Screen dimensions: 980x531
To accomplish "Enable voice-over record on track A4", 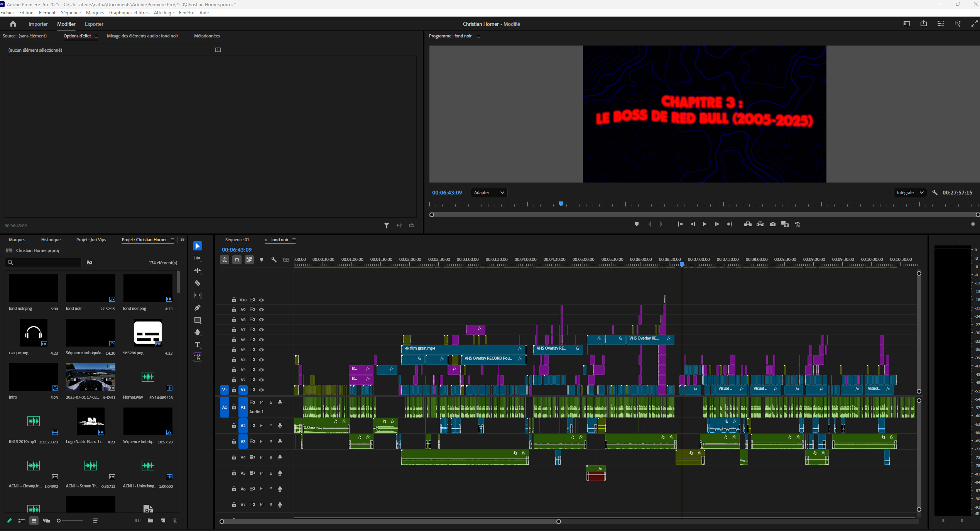I will (x=280, y=457).
